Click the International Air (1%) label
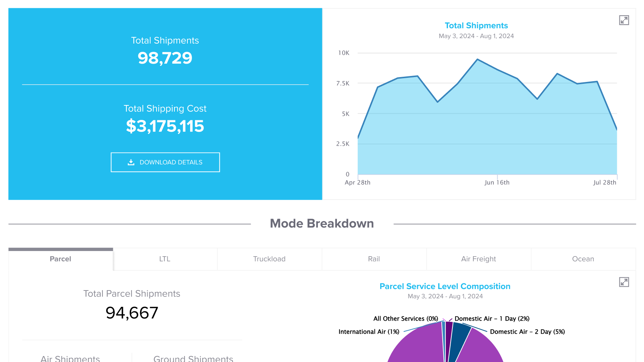 pos(369,331)
